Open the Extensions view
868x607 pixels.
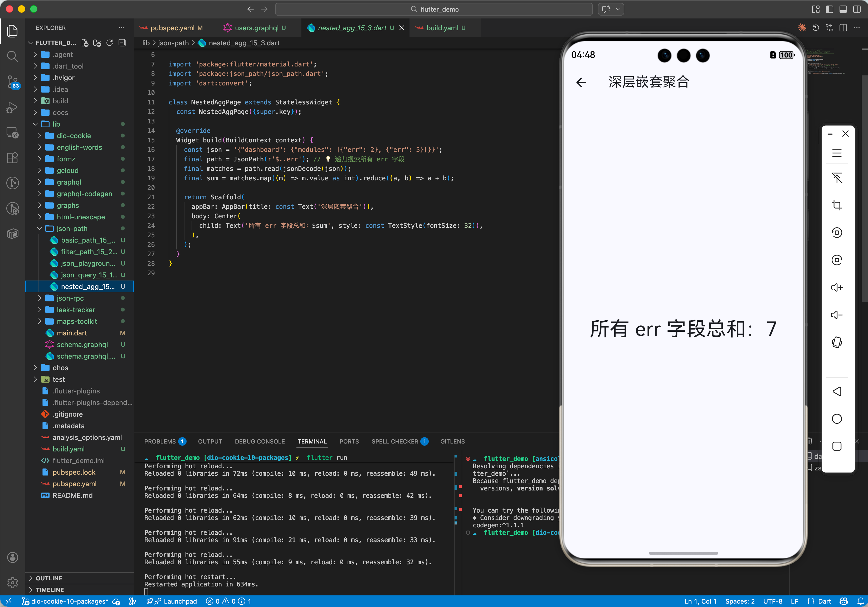point(12,158)
